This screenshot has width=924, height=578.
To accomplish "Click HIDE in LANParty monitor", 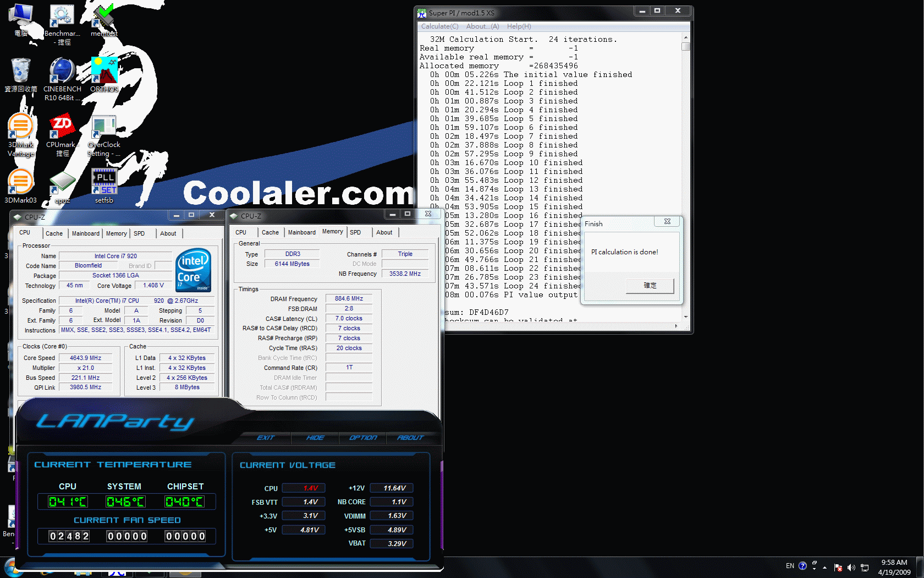I will click(x=315, y=438).
